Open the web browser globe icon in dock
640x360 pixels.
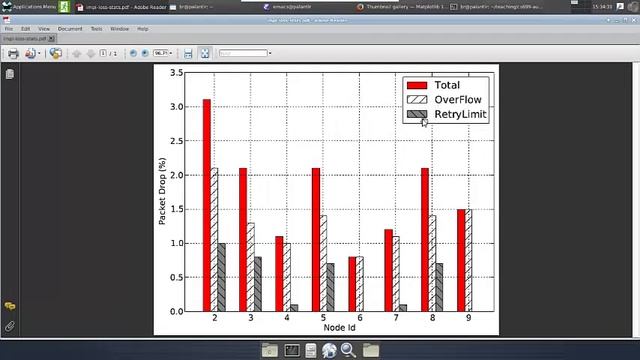click(329, 350)
